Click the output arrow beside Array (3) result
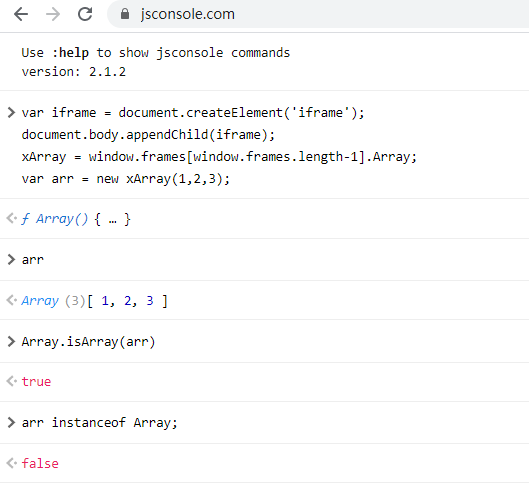 [11, 300]
